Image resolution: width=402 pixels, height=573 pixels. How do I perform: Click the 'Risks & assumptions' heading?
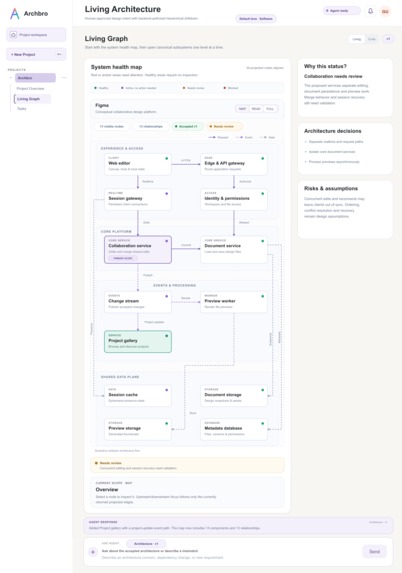[x=331, y=189]
